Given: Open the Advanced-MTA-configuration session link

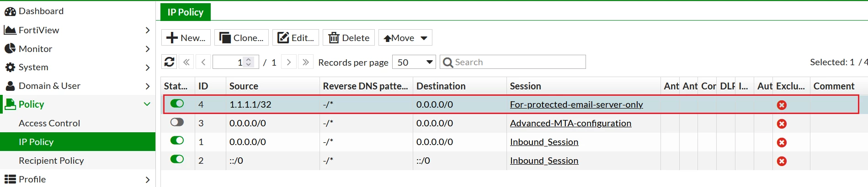Looking at the screenshot, I should 570,123.
